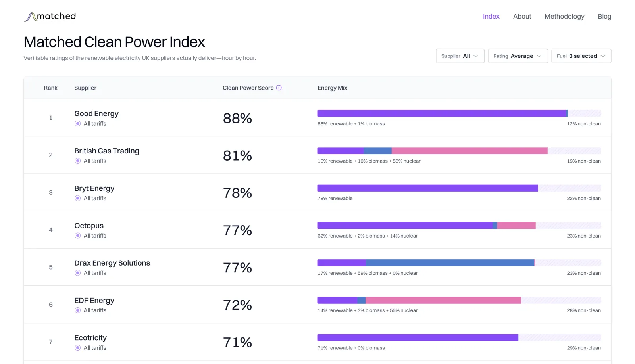The height and width of the screenshot is (364, 635).
Task: Open the Clean Power Score info icon
Action: pyautogui.click(x=279, y=88)
